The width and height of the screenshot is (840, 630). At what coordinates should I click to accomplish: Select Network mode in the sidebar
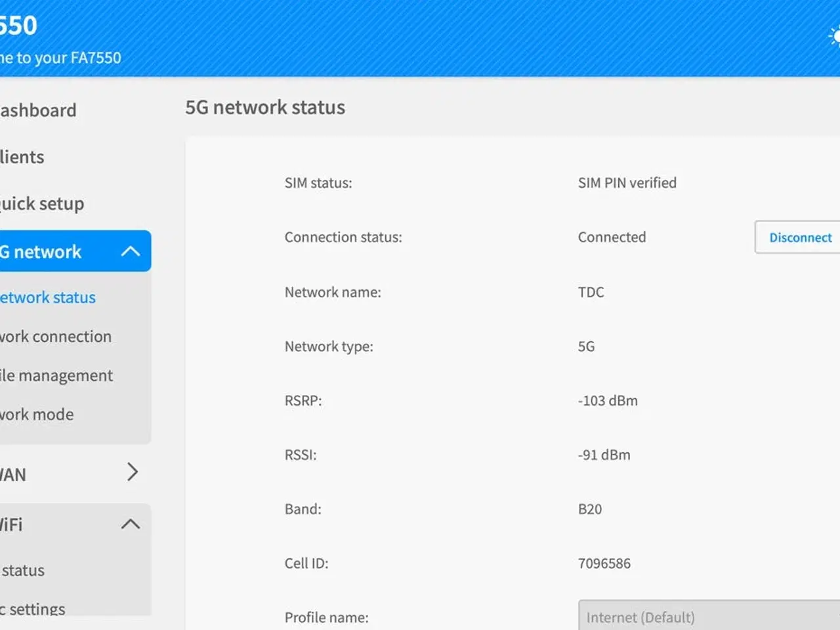[37, 414]
